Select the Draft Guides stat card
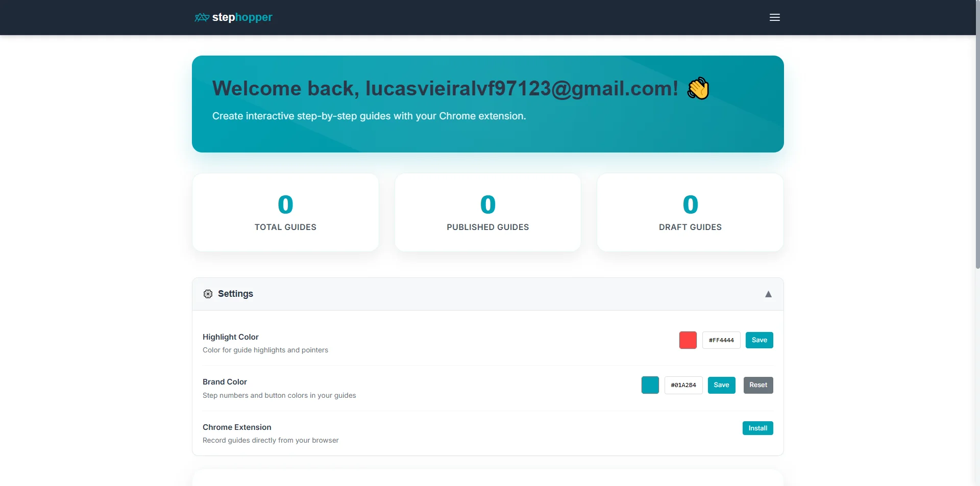The width and height of the screenshot is (980, 486). [690, 212]
